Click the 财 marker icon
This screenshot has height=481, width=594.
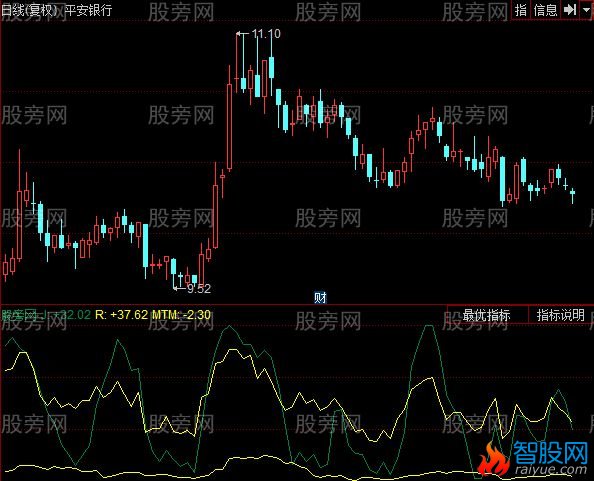point(320,298)
